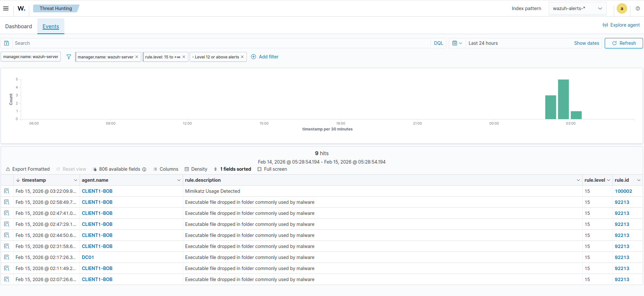The image size is (644, 296).
Task: Open the help icon in header
Action: click(x=638, y=8)
